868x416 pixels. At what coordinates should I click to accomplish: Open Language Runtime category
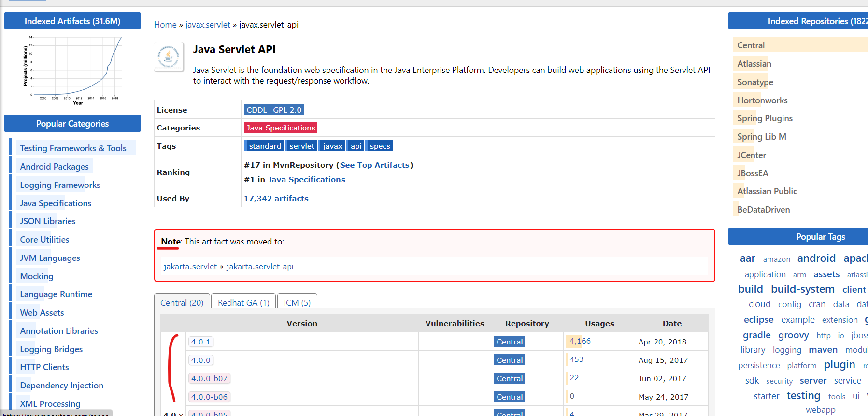coord(56,294)
